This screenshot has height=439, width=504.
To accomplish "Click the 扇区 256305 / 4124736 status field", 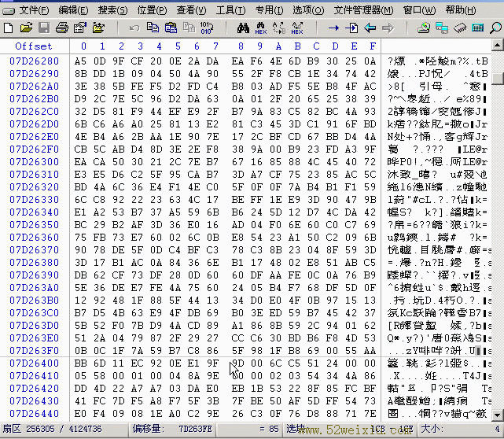I will point(64,429).
